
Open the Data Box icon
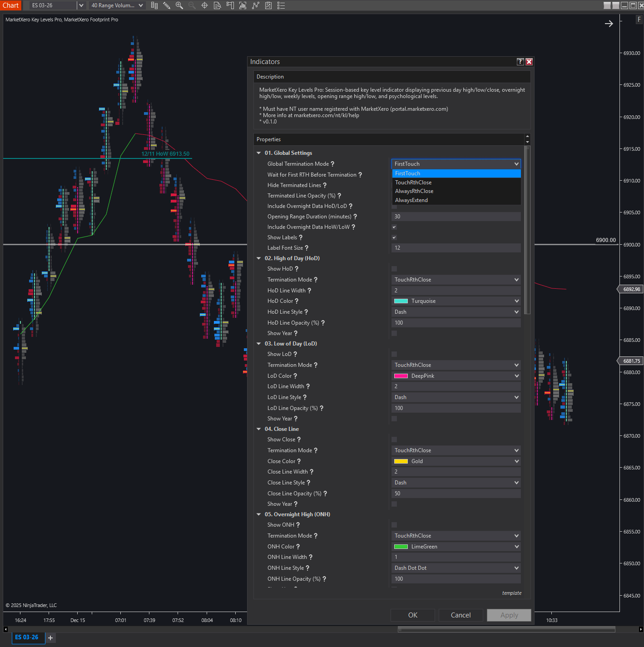(x=218, y=5)
